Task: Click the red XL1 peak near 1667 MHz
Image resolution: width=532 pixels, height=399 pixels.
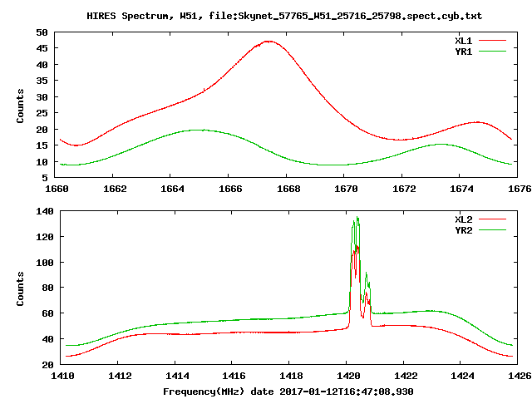Action: (268, 42)
